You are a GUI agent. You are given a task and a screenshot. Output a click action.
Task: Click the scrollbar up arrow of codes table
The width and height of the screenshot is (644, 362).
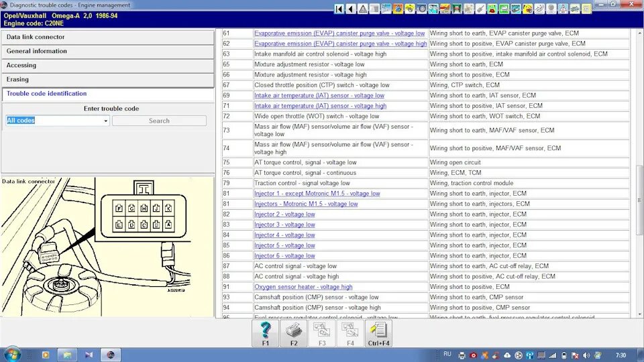[639, 32]
